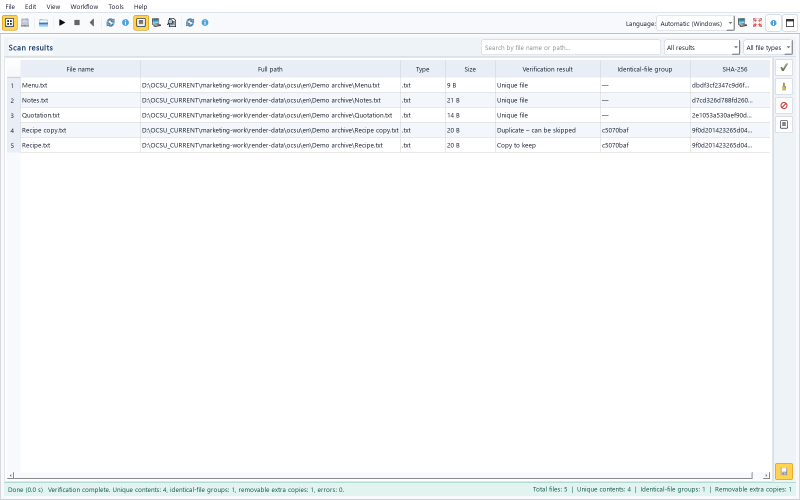Click the yellow brush cleanup side button
Screen dimensions: 800x500
tap(784, 87)
